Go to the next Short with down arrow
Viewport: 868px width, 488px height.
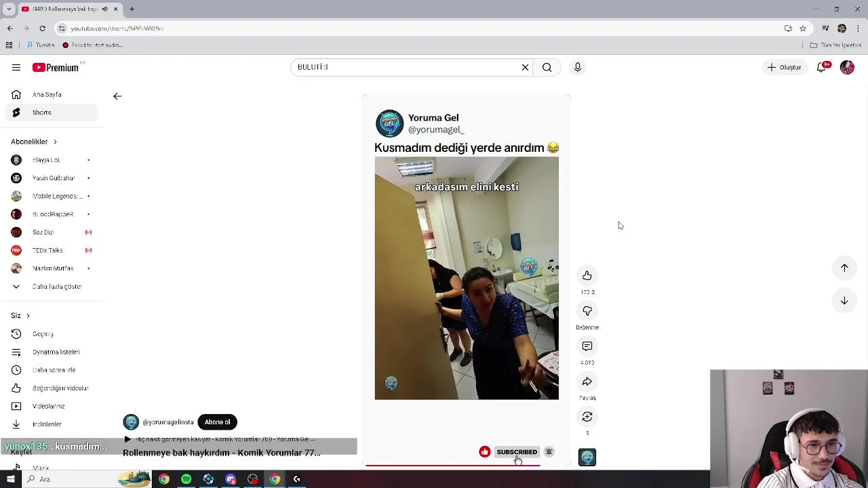coord(844,300)
